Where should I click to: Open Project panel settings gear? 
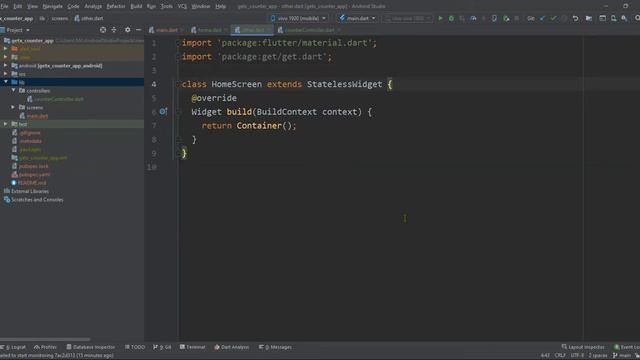pos(128,30)
